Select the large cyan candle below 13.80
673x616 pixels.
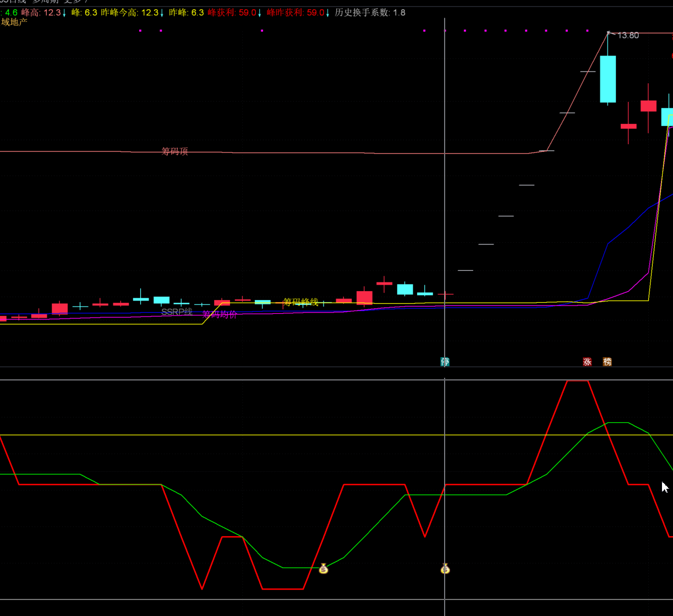pyautogui.click(x=608, y=79)
